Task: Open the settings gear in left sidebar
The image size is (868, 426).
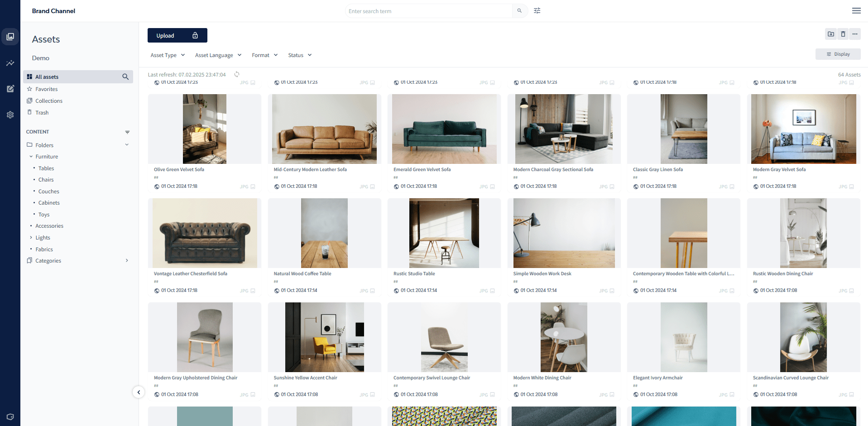Action: [10, 115]
